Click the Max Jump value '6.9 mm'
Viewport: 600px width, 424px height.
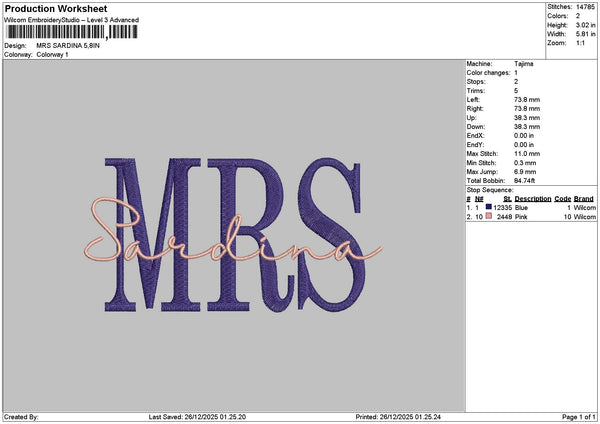(525, 172)
